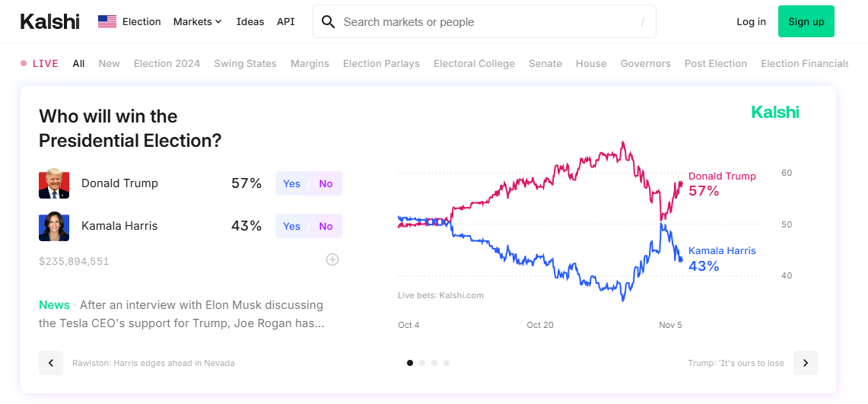
Task: Click the plus circle add icon
Action: click(x=332, y=259)
